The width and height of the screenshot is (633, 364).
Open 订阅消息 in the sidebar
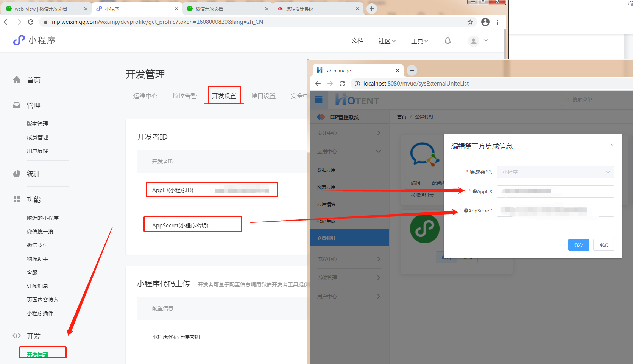pyautogui.click(x=37, y=286)
